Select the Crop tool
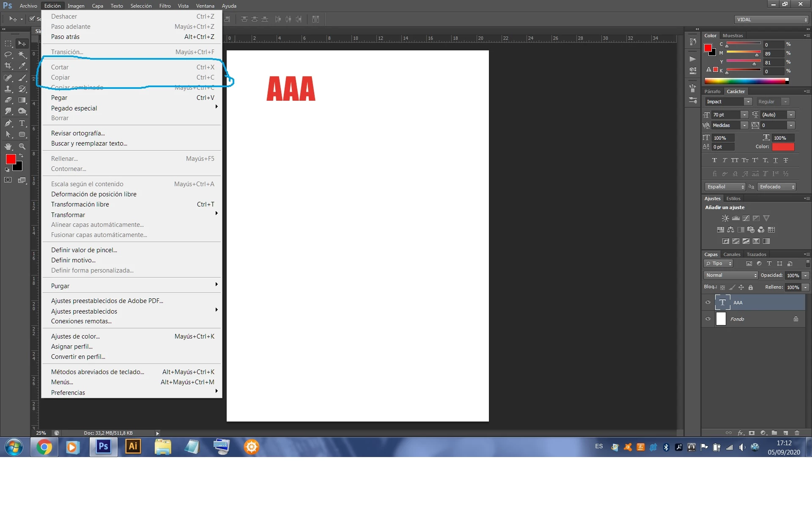Viewport: 812px width, 529px height. (x=8, y=66)
